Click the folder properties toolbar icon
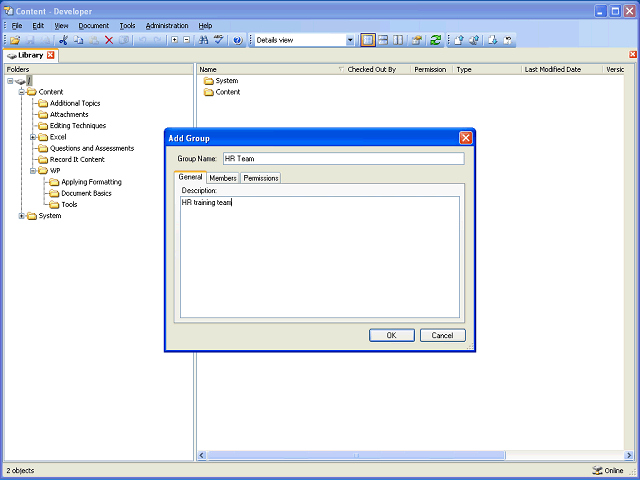This screenshot has width=640, height=480. click(x=417, y=40)
